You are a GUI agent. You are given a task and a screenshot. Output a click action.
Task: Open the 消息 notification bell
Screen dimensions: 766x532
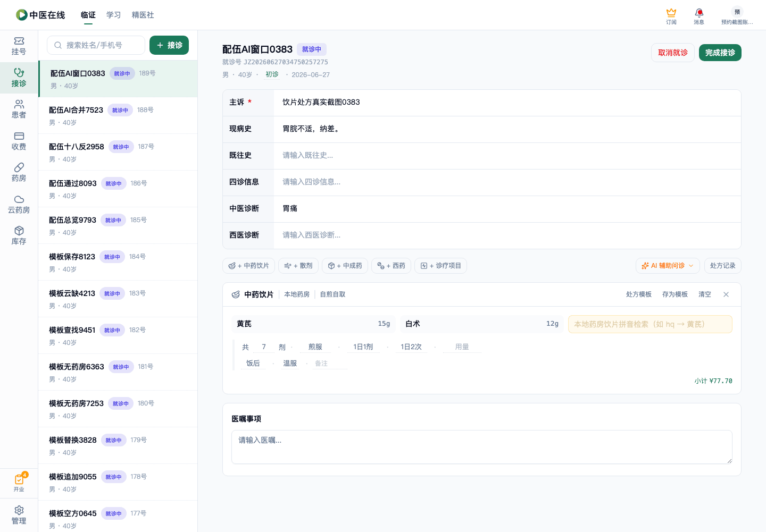699,15
